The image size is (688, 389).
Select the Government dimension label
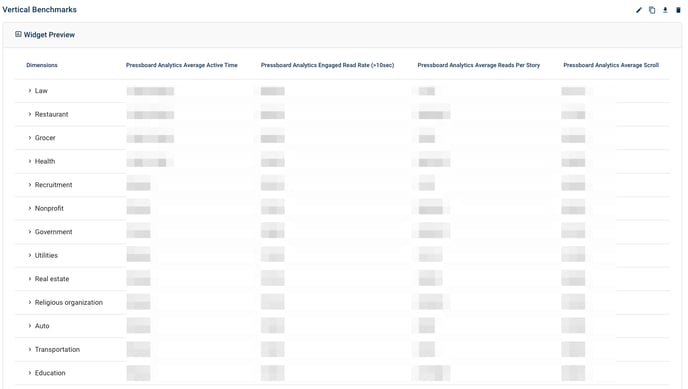point(54,232)
